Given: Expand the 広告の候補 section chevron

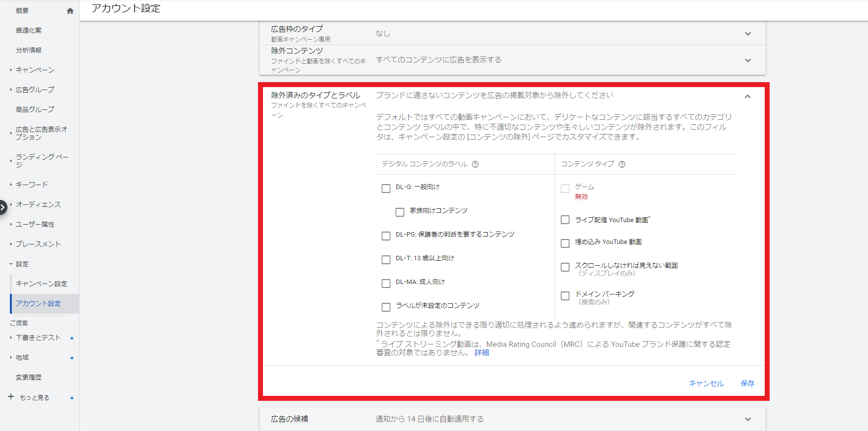Looking at the screenshot, I should click(748, 419).
